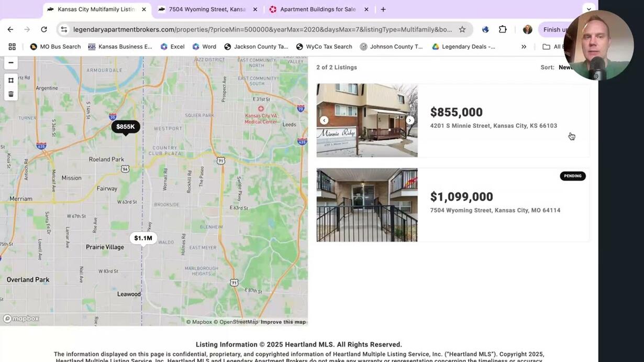
Task: Open the $855,000 listing price
Action: tap(457, 112)
